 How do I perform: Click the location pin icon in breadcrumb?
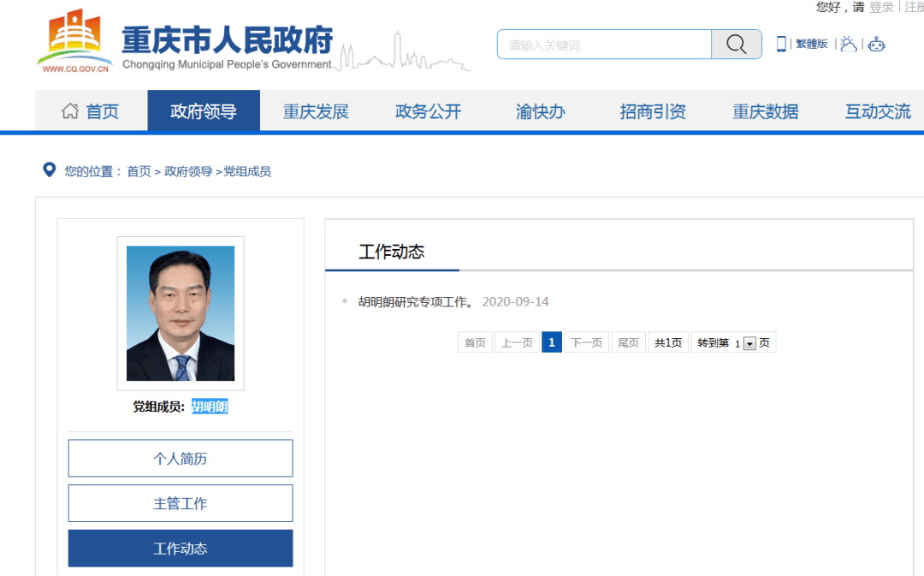tap(50, 170)
